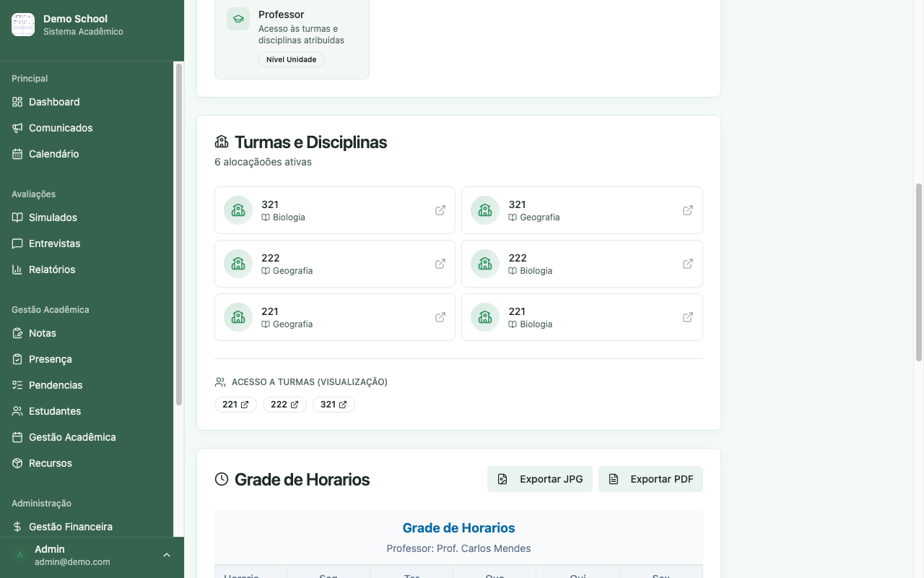Click the Turmas e Disciplinas building icon

coord(222,142)
